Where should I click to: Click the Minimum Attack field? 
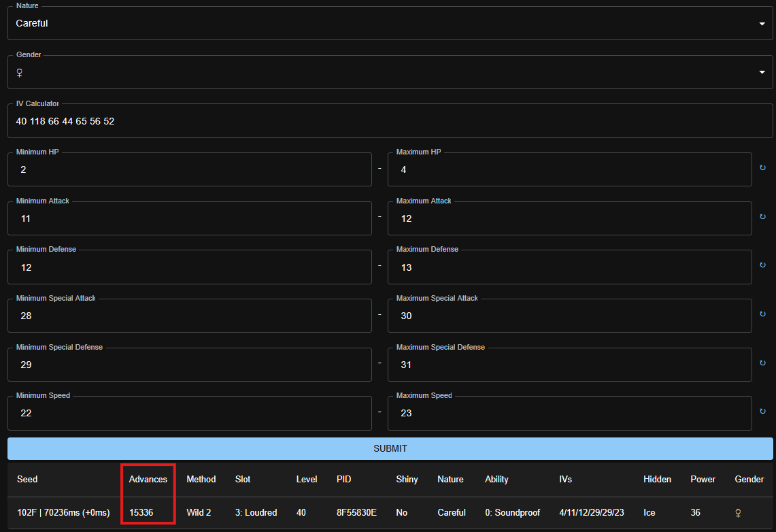point(189,218)
